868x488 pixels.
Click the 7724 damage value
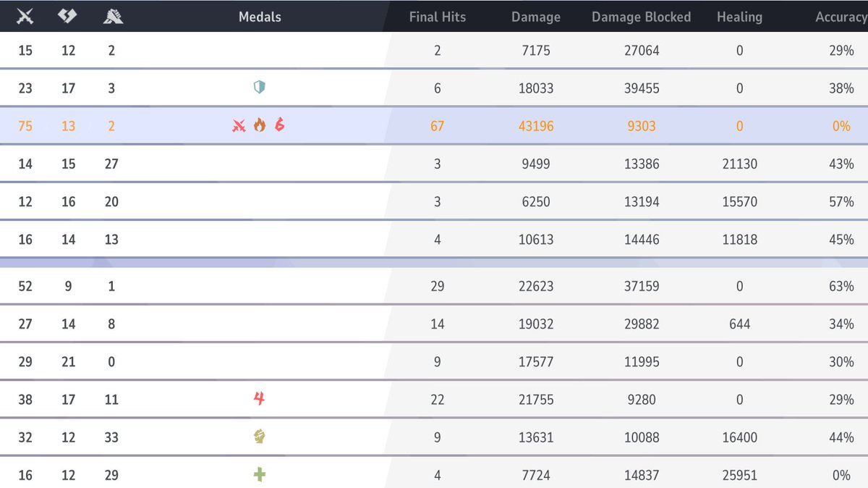click(x=536, y=475)
